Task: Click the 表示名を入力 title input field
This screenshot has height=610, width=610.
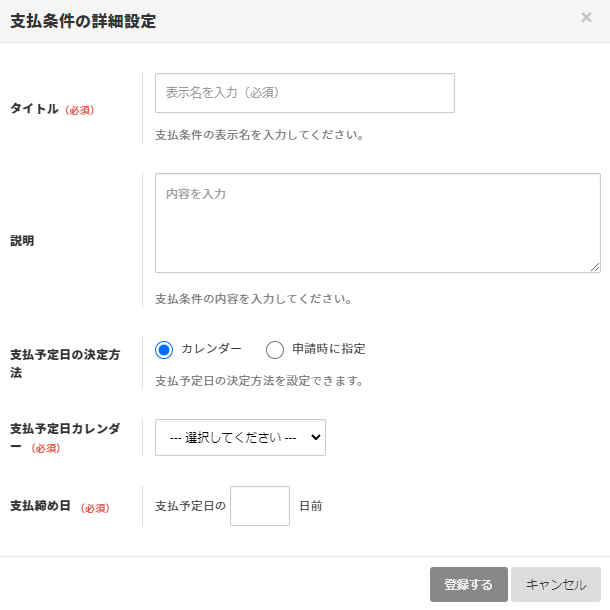Action: (x=305, y=93)
